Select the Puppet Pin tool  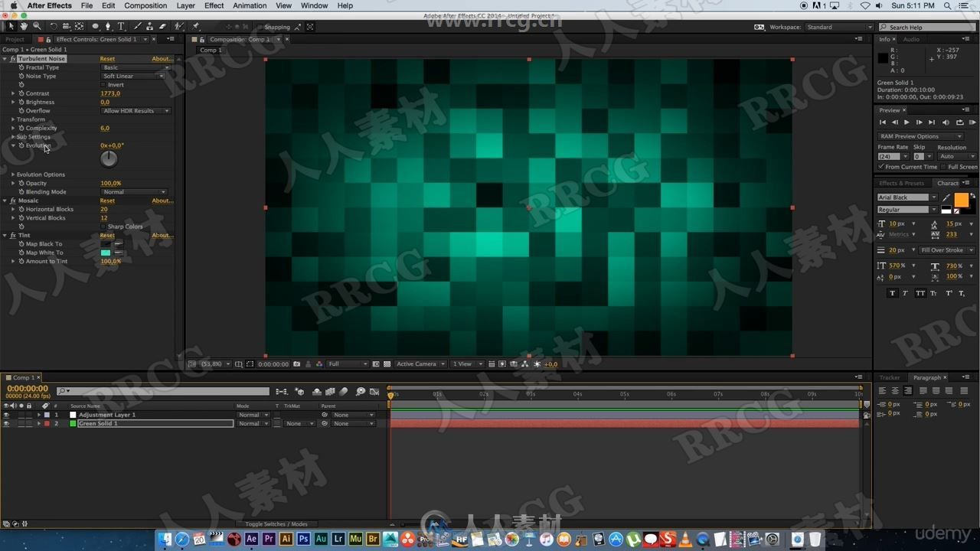coord(194,26)
